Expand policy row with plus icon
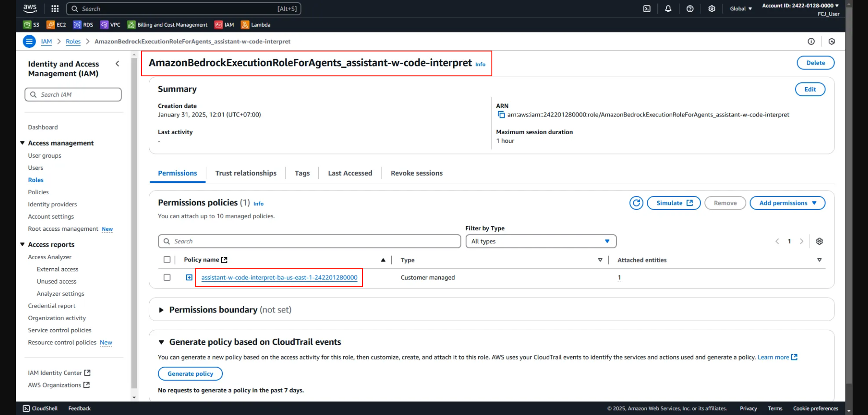868x415 pixels. [x=189, y=277]
